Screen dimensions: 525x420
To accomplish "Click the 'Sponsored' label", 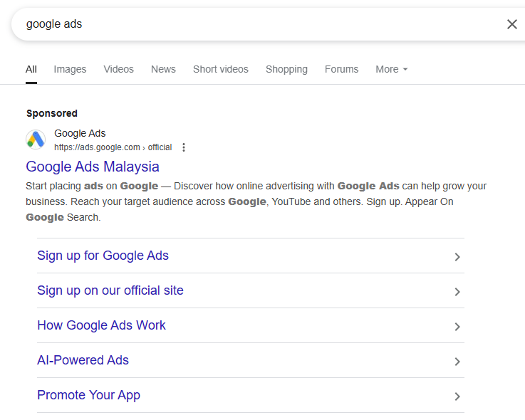I will point(52,113).
